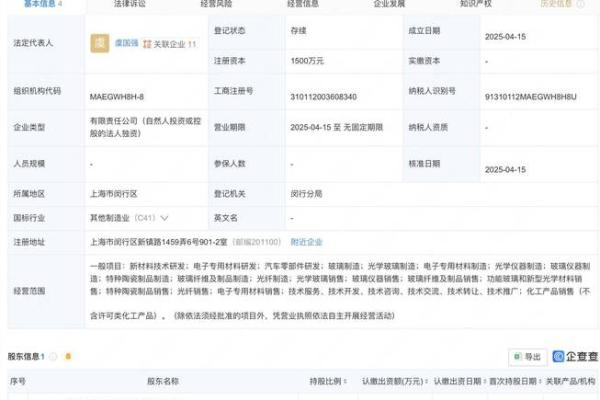Select the registered address 上海市闵行区新镇路1459弄6号901-2室

(x=158, y=242)
